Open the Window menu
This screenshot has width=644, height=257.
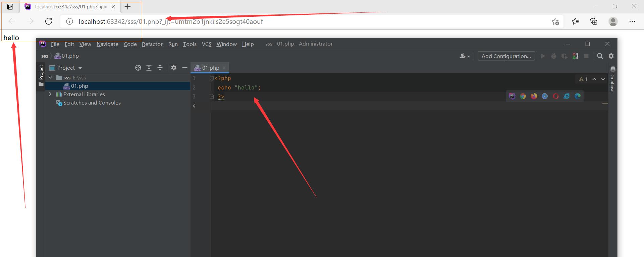(x=226, y=44)
